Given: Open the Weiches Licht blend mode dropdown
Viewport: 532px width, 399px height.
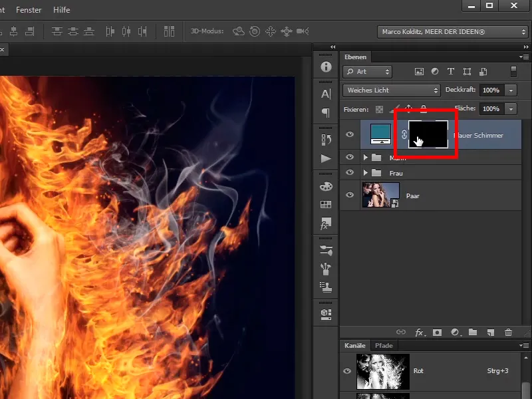Looking at the screenshot, I should click(x=392, y=90).
